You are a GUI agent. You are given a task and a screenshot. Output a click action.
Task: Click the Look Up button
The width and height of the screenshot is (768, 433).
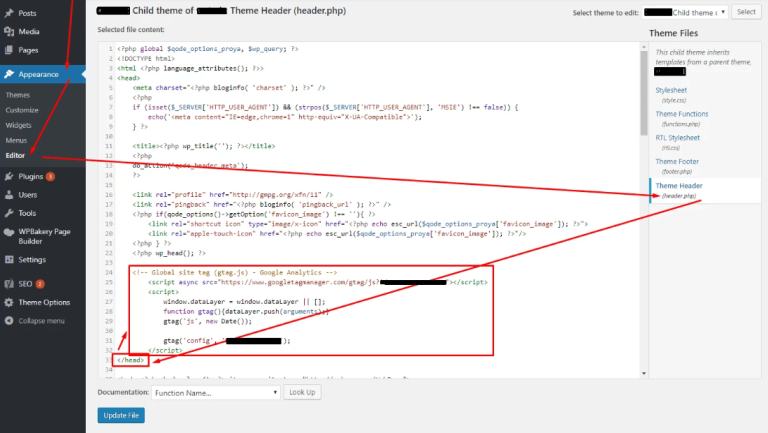point(302,392)
